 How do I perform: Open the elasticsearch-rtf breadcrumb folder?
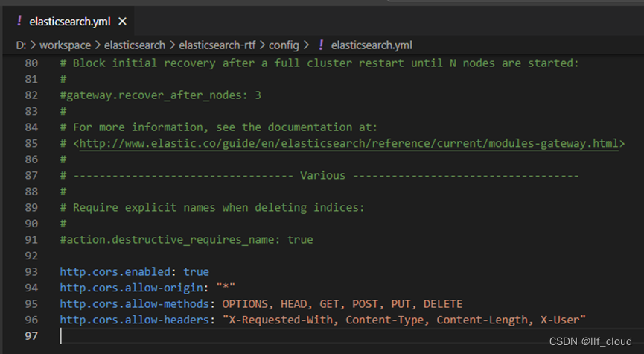[217, 45]
